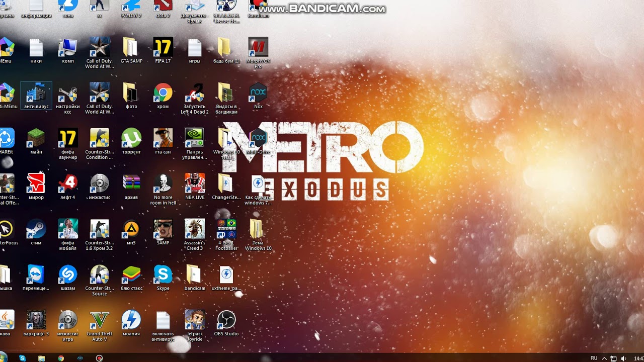Open the фото folder
The image size is (644, 362).
click(x=131, y=97)
